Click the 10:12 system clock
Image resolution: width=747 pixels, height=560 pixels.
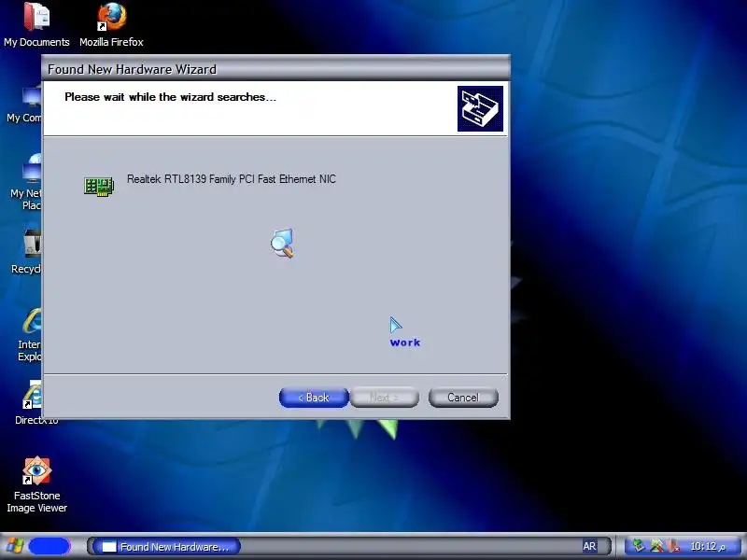(708, 546)
